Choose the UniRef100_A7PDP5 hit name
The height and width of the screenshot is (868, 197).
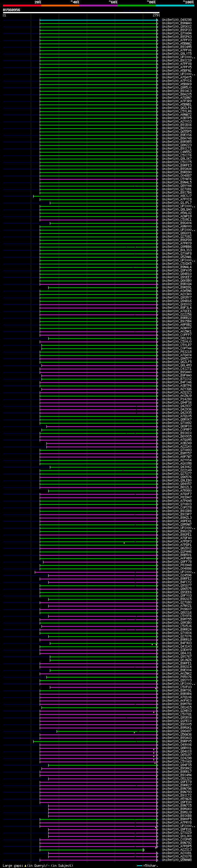tap(176, 846)
